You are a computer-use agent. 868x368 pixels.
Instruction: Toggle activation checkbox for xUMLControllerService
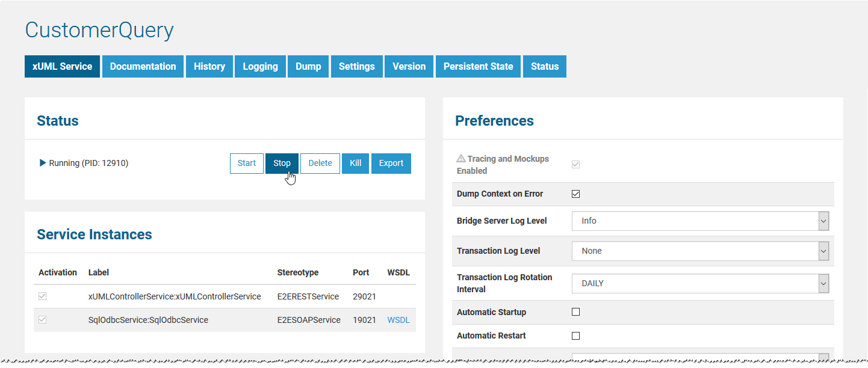pyautogui.click(x=42, y=296)
